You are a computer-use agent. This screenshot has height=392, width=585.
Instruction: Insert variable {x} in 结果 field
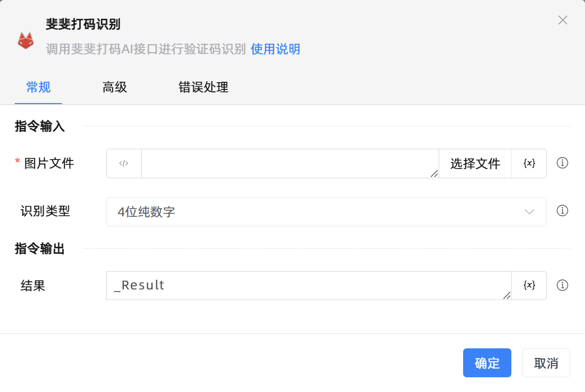(529, 285)
